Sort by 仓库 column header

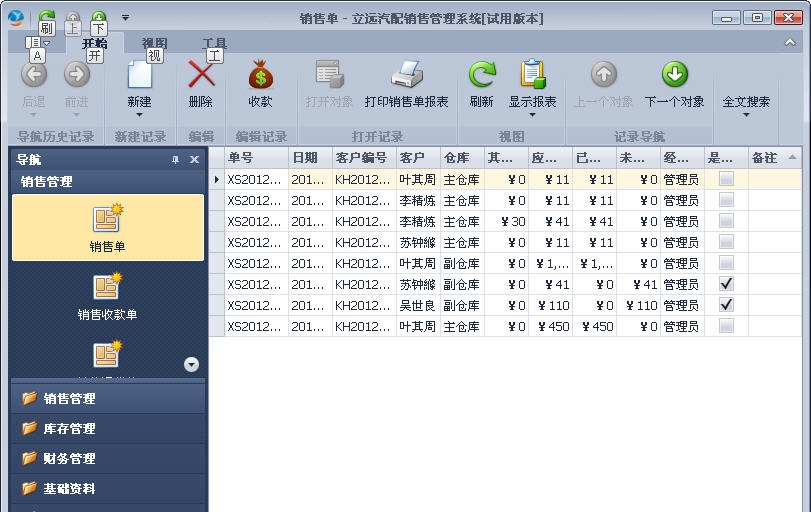462,158
